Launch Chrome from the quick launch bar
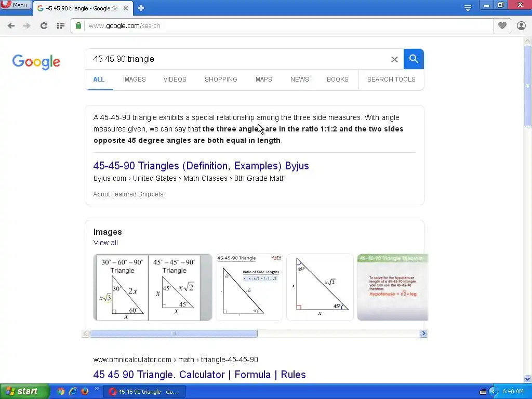Image resolution: width=532 pixels, height=399 pixels. 61,392
